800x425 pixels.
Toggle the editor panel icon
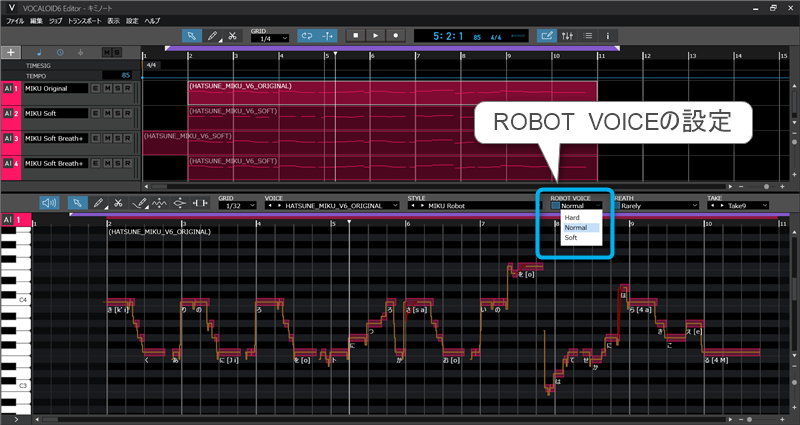[x=547, y=36]
